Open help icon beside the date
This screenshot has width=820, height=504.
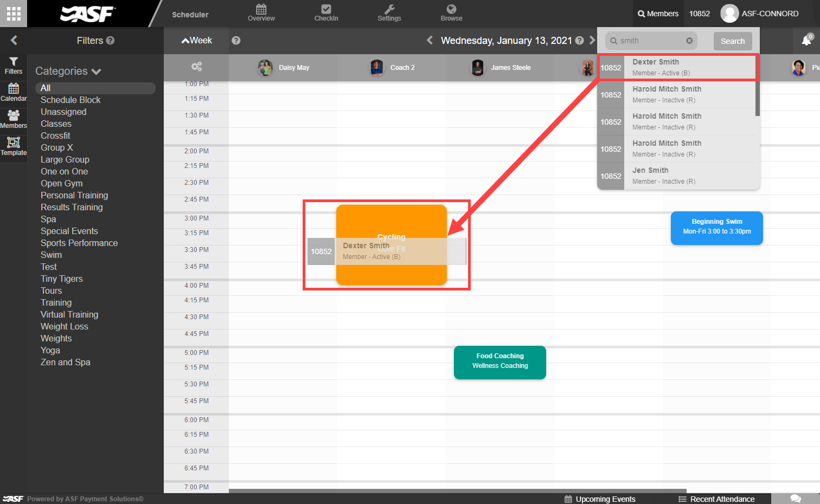(x=579, y=41)
